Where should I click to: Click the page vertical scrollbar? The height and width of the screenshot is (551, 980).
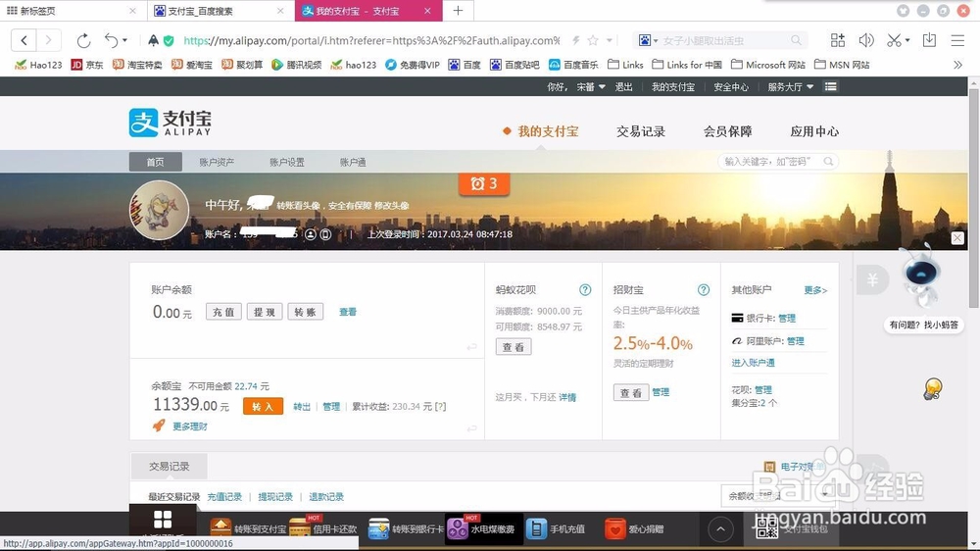point(974,198)
